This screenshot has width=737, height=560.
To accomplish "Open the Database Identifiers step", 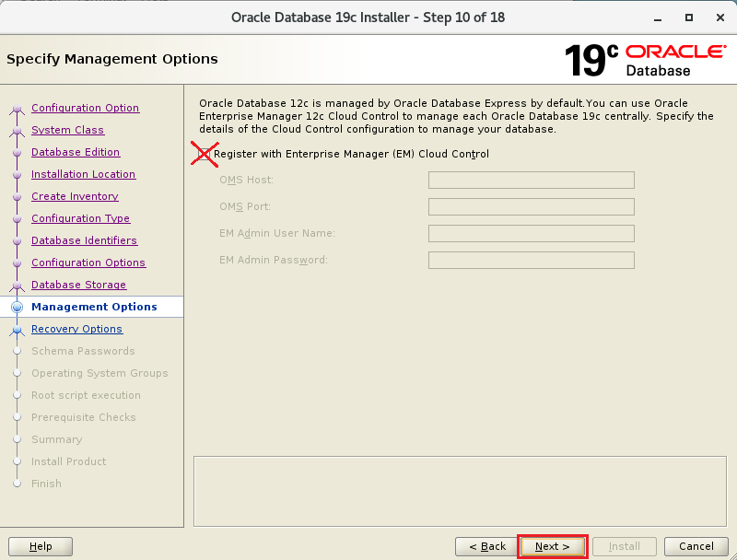I will (84, 240).
